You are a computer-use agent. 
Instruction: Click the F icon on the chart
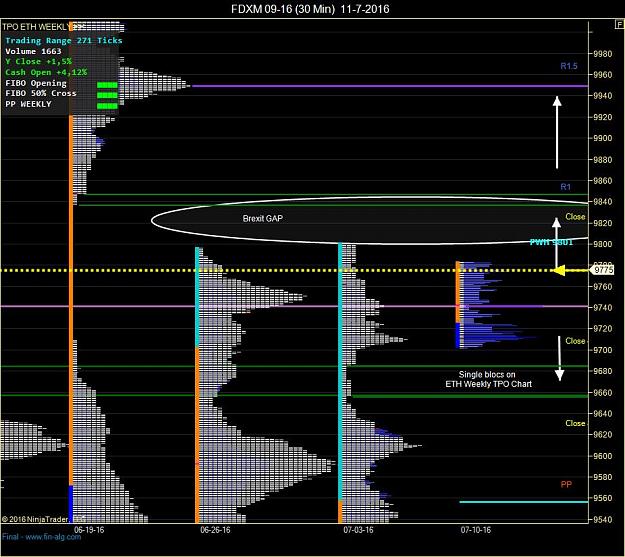[x=619, y=24]
